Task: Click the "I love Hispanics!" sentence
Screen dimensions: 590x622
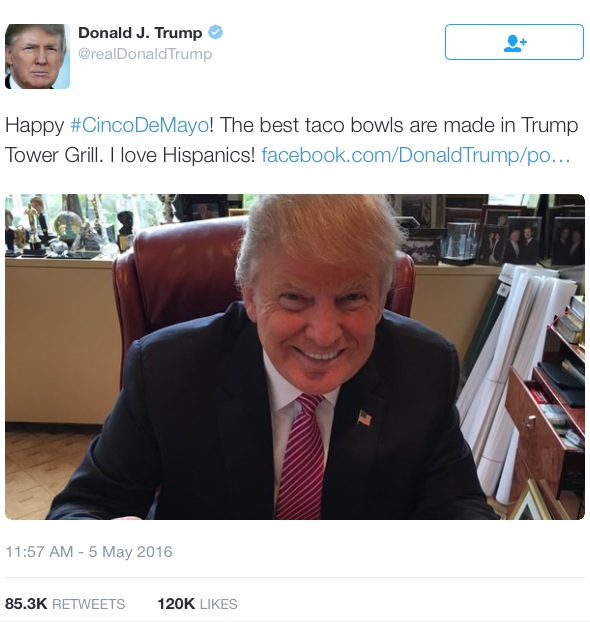Action: coord(183,155)
